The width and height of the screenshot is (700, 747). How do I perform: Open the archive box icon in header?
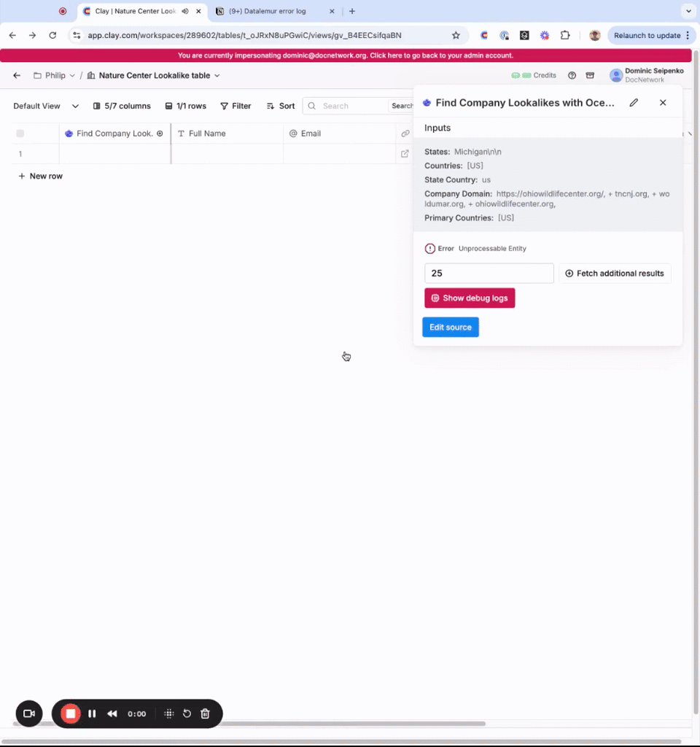click(590, 75)
